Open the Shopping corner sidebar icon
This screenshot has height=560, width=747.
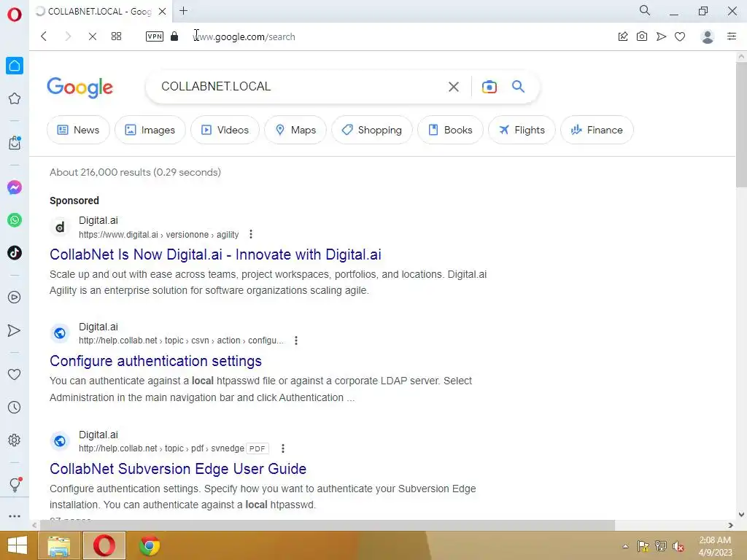pos(15,142)
